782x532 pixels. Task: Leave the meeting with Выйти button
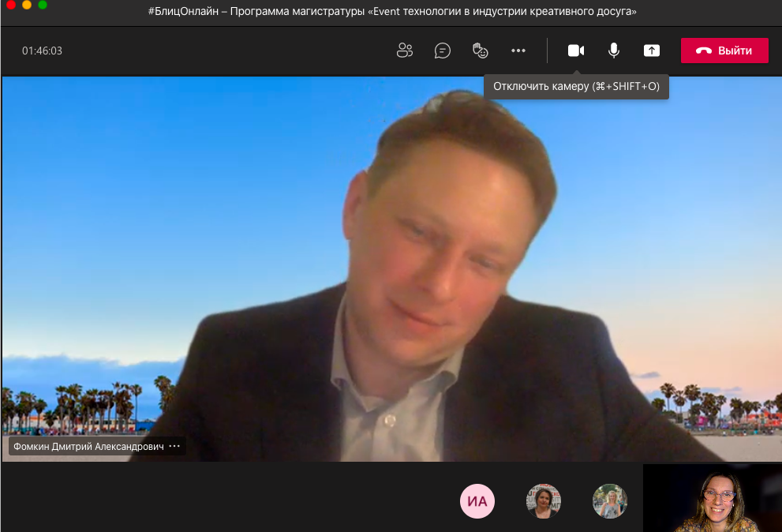click(x=724, y=51)
